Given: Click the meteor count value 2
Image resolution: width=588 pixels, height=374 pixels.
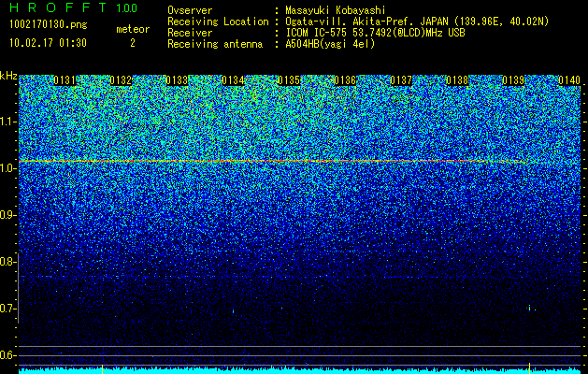Looking at the screenshot, I should (x=133, y=43).
